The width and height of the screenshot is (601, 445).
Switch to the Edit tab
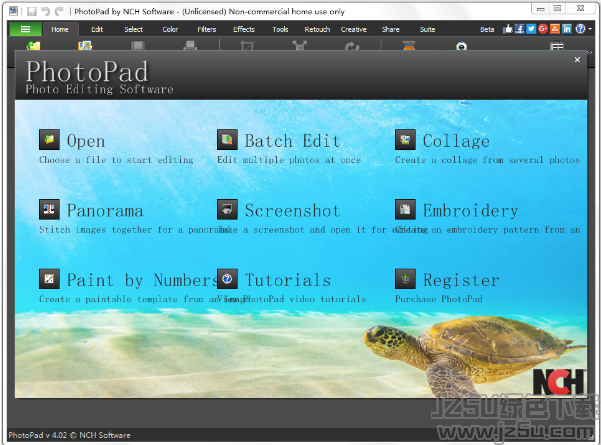pos(97,30)
